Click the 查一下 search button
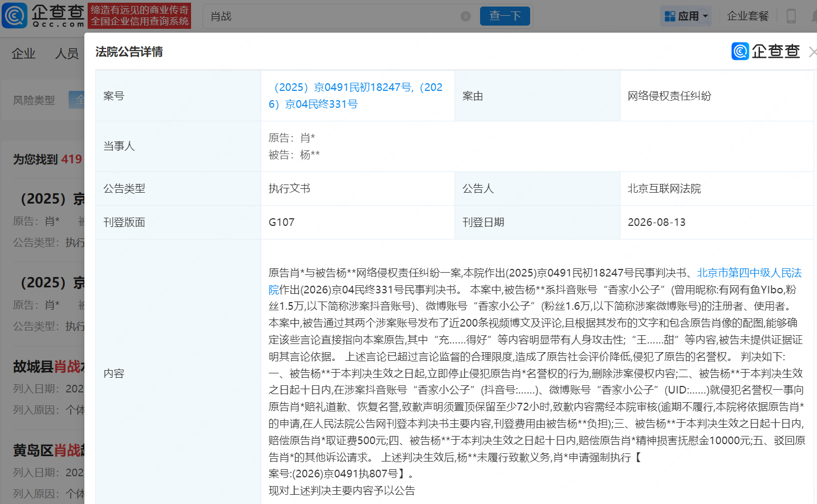The image size is (817, 504). point(505,16)
